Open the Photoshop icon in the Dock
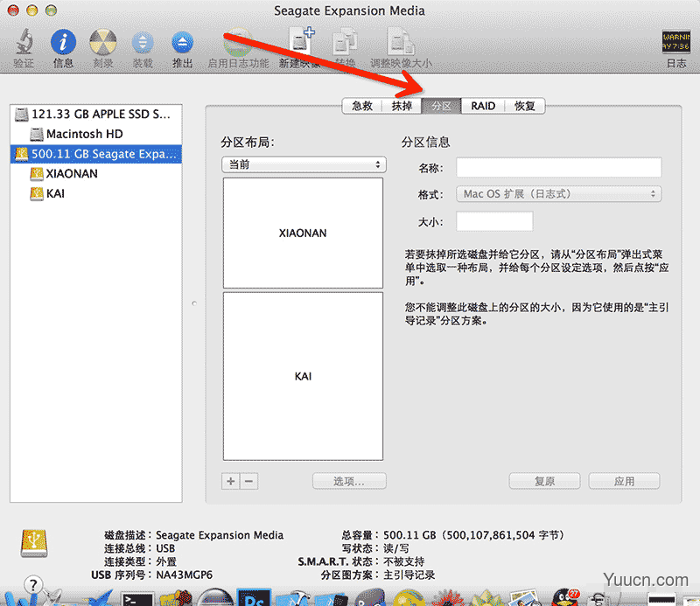The height and width of the screenshot is (606, 700). [254, 597]
